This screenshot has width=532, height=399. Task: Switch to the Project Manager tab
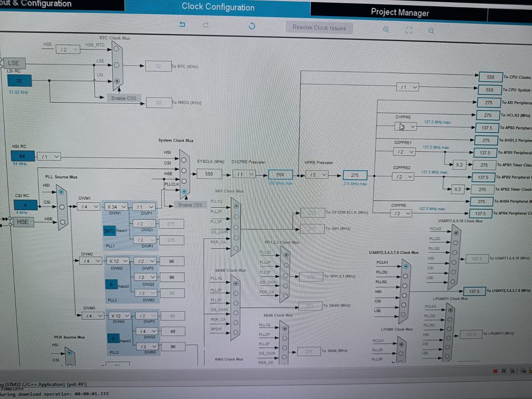[399, 13]
